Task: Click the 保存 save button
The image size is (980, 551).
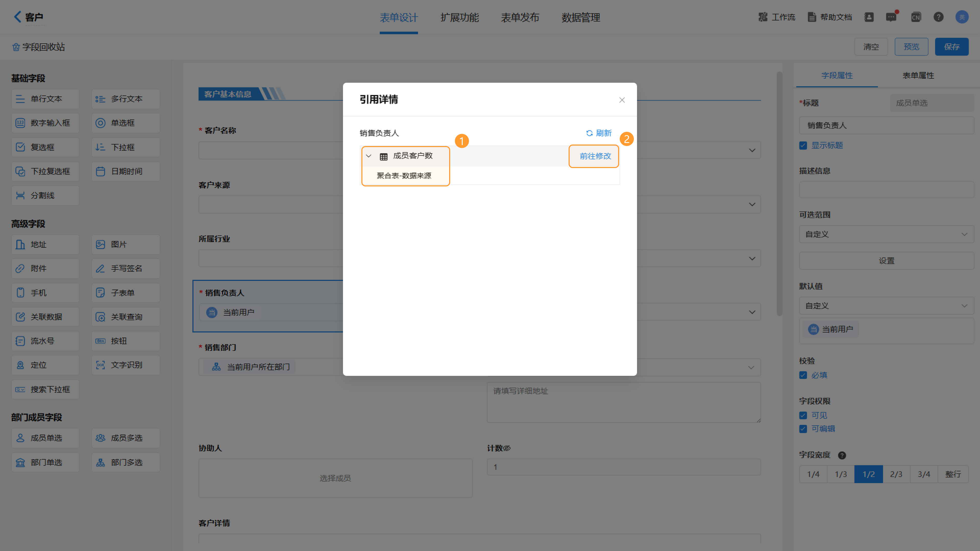Action: 951,47
